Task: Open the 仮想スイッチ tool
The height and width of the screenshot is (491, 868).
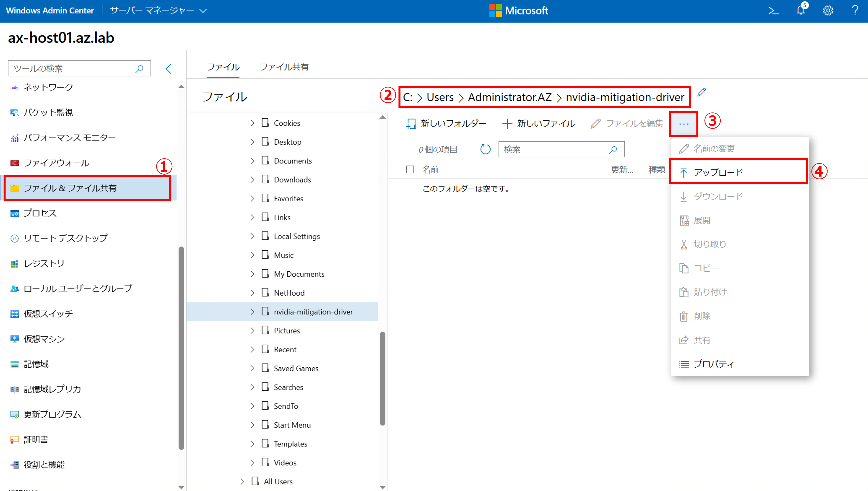Action: 48,314
